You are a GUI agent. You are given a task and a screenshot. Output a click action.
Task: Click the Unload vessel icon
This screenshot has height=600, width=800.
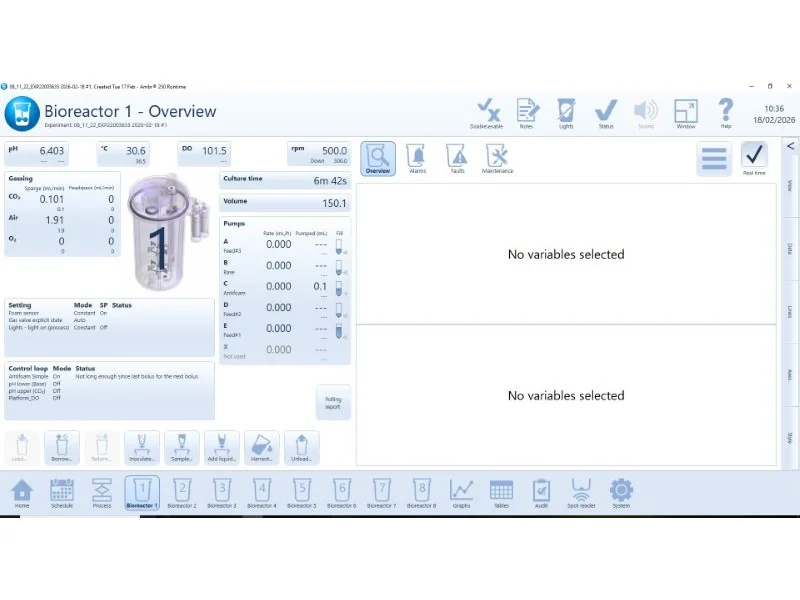click(x=302, y=447)
